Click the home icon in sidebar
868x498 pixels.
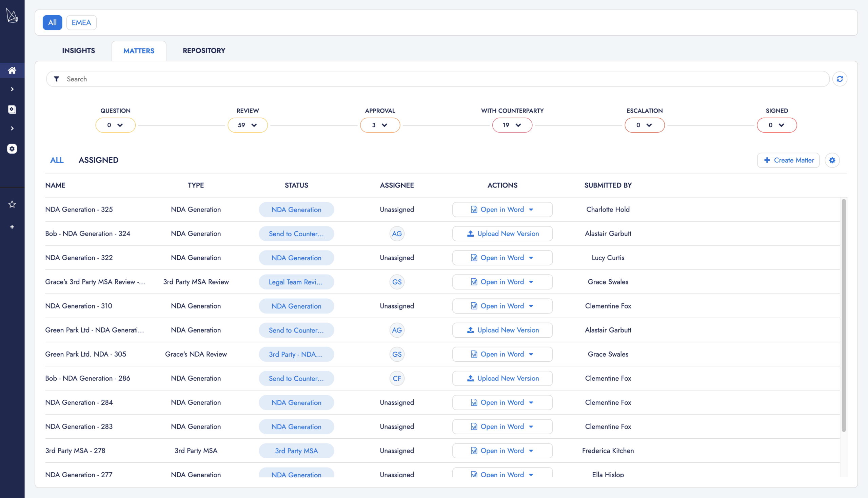(12, 71)
